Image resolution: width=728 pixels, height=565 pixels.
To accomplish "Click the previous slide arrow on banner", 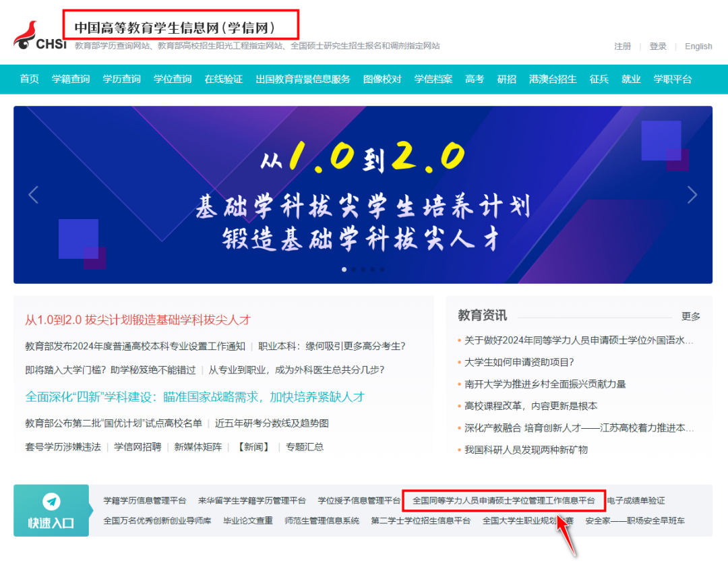I will (x=33, y=195).
